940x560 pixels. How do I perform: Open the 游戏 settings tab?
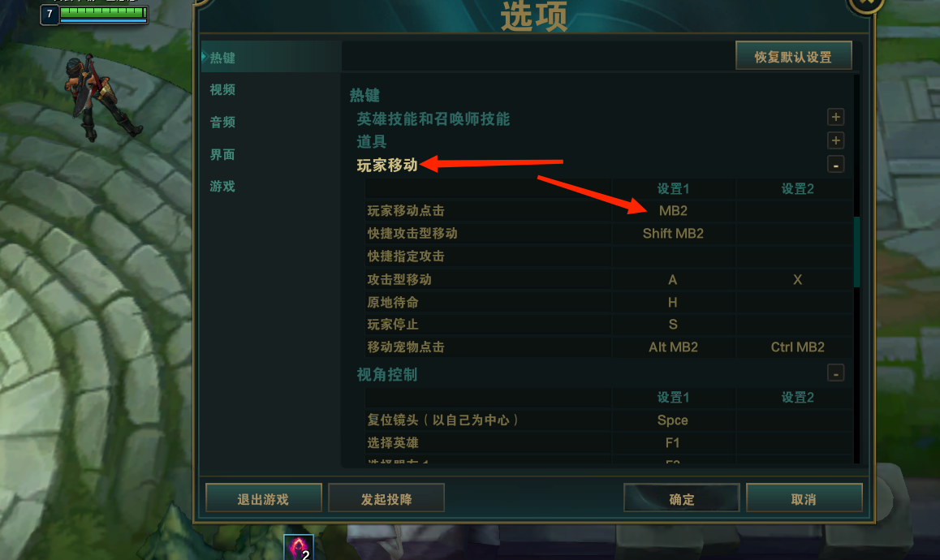click(222, 187)
